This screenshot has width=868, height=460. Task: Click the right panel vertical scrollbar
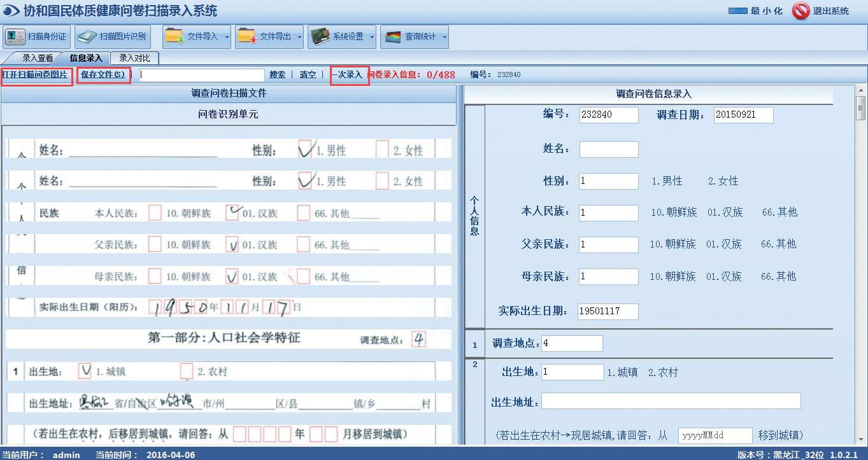(860, 254)
